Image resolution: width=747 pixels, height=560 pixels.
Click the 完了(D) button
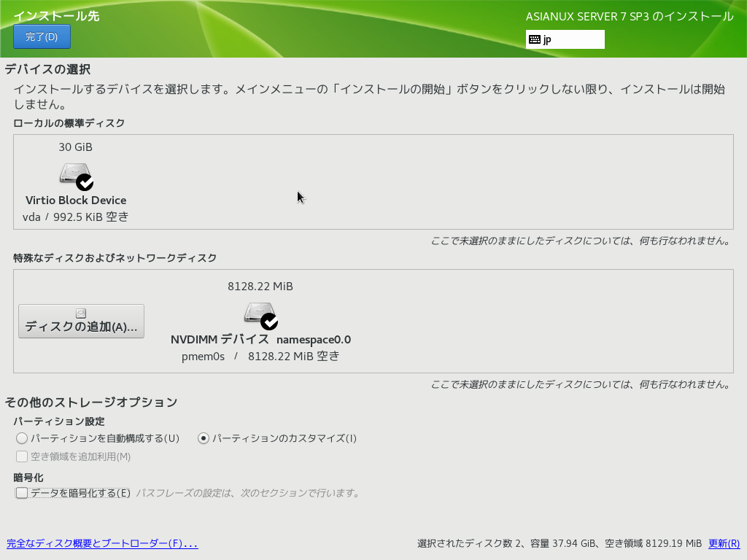coord(42,36)
